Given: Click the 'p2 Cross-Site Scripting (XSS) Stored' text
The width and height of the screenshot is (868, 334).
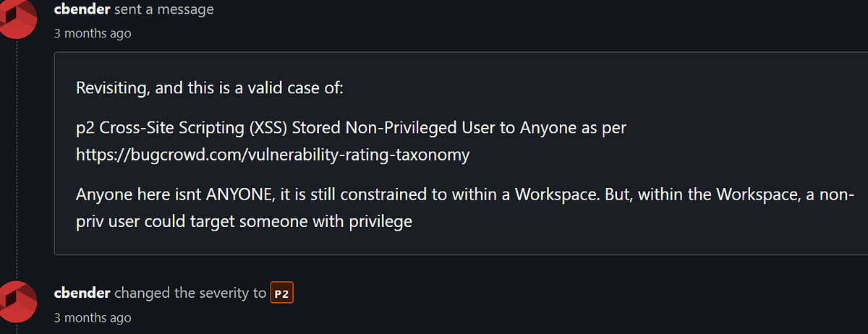Looking at the screenshot, I should 209,129.
